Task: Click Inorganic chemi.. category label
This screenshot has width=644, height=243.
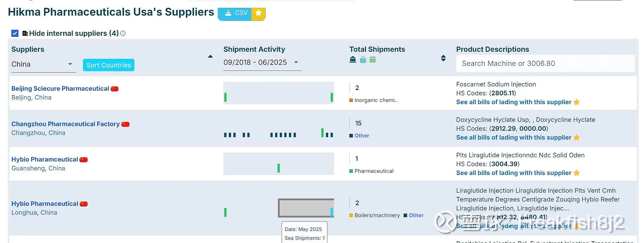Action: click(376, 100)
